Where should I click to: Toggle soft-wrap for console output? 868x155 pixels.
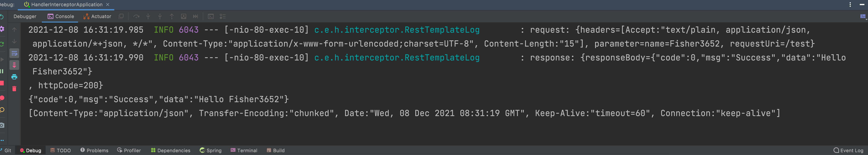(14, 53)
